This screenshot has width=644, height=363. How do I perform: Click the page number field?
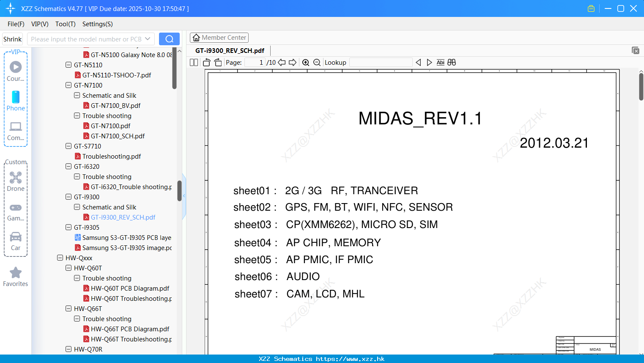click(255, 63)
